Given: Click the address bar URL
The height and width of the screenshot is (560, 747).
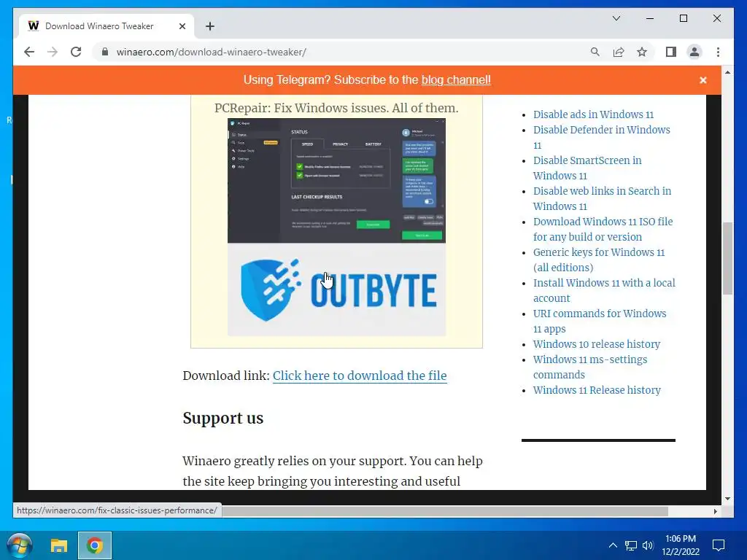Looking at the screenshot, I should pos(211,52).
